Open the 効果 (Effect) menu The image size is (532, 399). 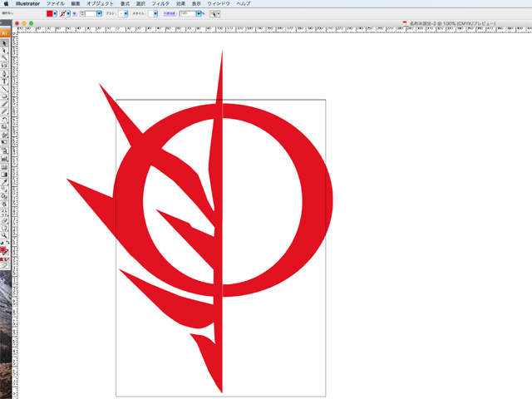[181, 3]
